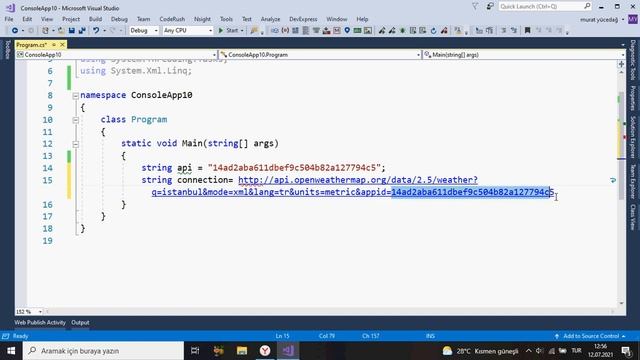Open the Build menu

pyautogui.click(x=96, y=19)
